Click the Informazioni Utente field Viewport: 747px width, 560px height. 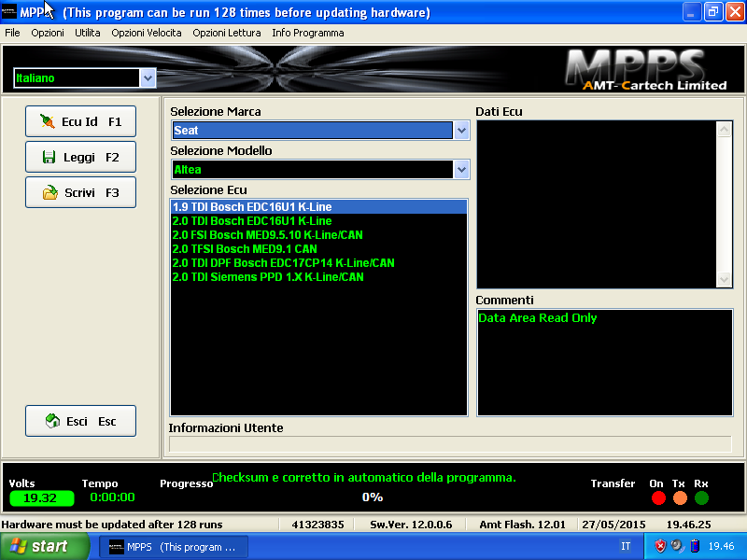450,444
